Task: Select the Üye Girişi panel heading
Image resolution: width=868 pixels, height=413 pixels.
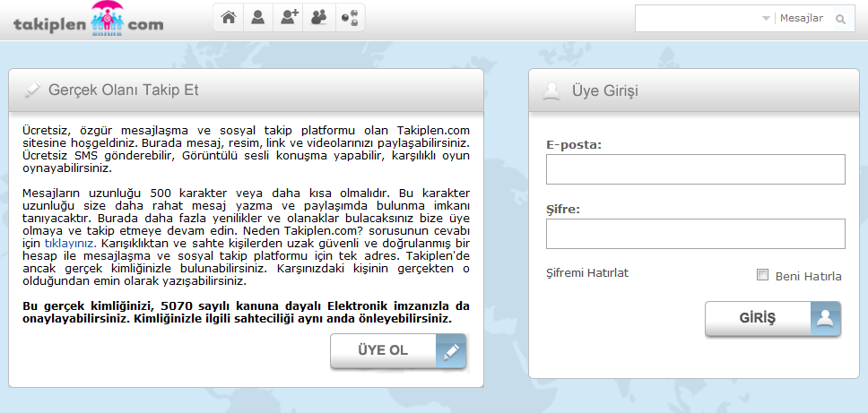Action: pyautogui.click(x=605, y=91)
